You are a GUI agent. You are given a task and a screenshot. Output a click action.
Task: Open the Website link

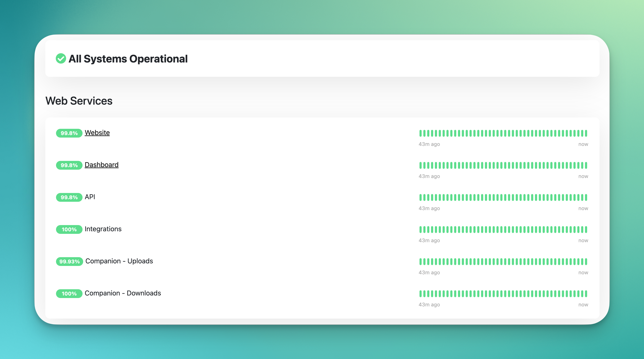(97, 133)
